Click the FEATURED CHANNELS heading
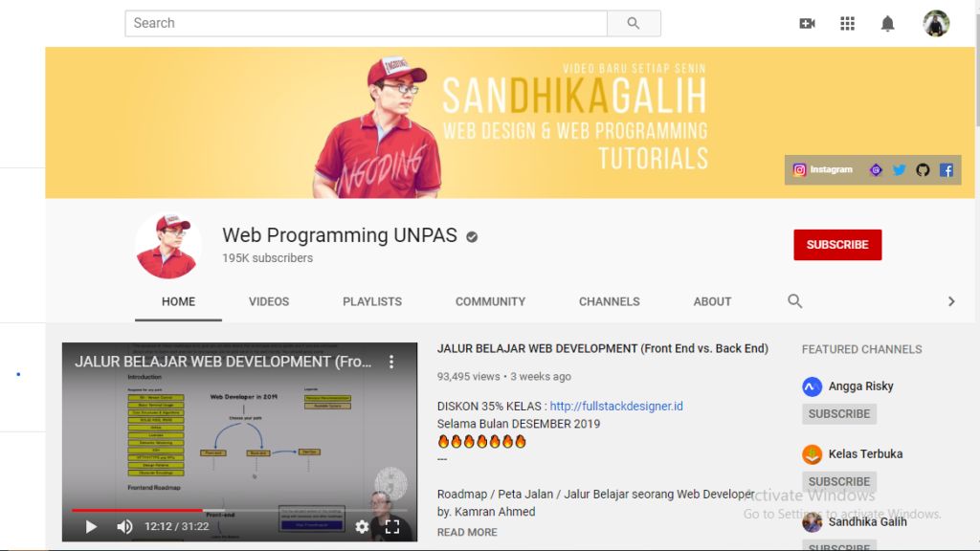Viewport: 980px width, 551px height. tap(861, 349)
